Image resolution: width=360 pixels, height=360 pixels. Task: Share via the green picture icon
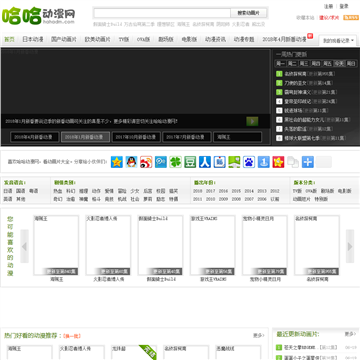tap(234, 162)
